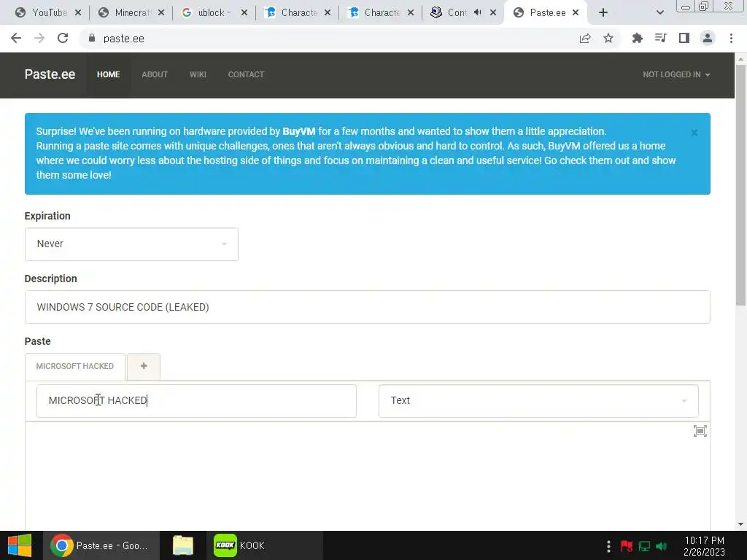Close the second Character tab
The width and height of the screenshot is (747, 560).
(x=411, y=12)
